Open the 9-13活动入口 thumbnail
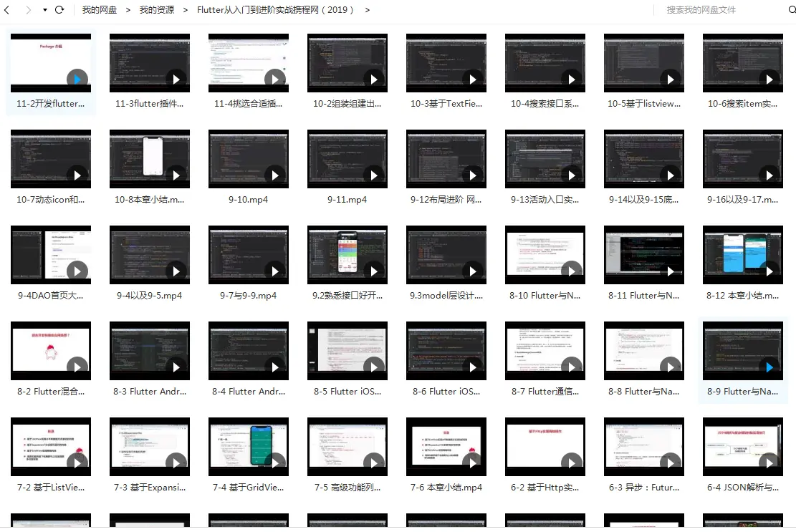 pyautogui.click(x=545, y=158)
